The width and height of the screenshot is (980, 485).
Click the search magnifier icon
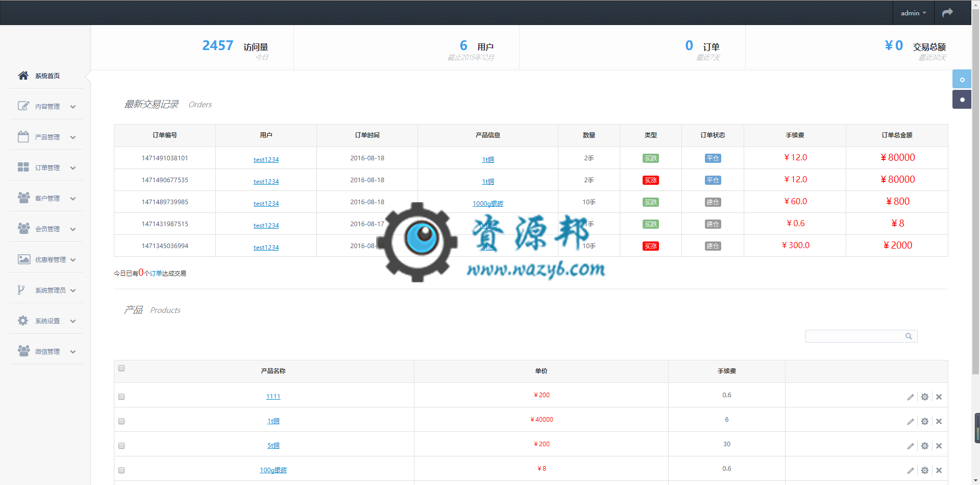tap(909, 336)
